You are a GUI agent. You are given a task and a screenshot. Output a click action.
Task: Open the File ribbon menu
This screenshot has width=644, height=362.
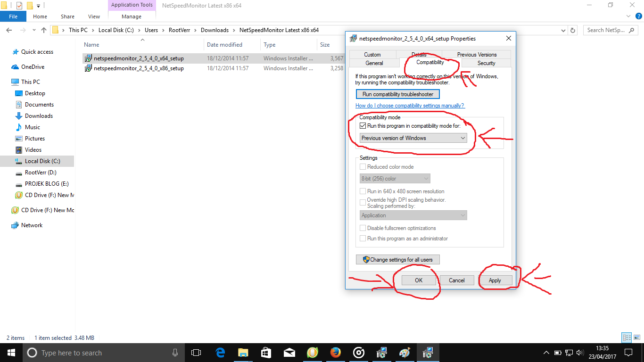[x=13, y=16]
